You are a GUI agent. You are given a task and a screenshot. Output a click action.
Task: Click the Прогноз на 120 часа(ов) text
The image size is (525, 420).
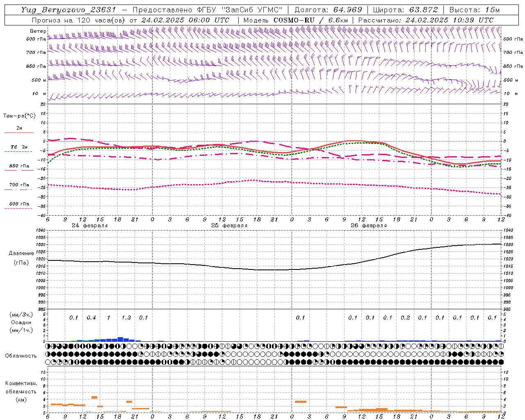78,20
